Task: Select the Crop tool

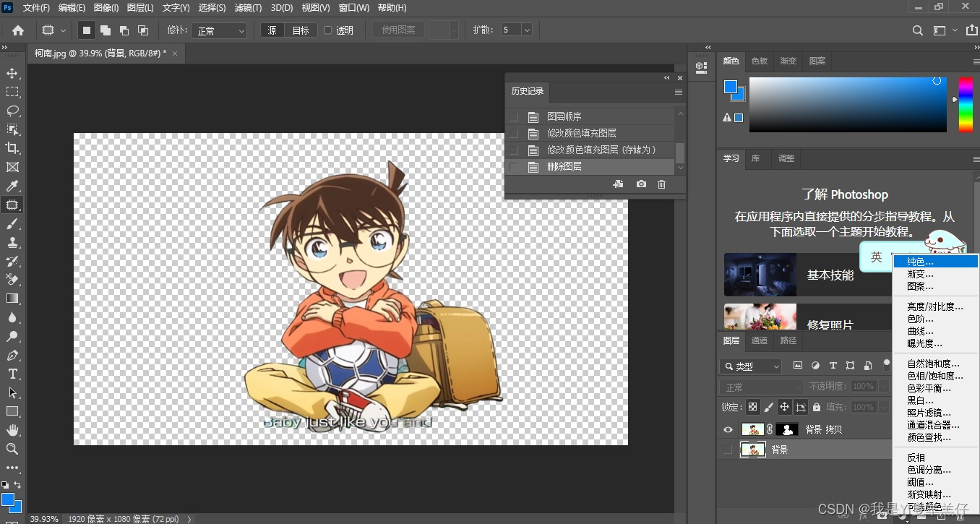Action: point(12,148)
